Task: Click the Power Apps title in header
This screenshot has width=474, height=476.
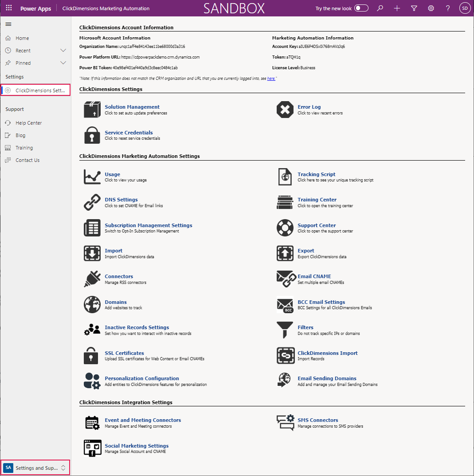Action: (35, 8)
